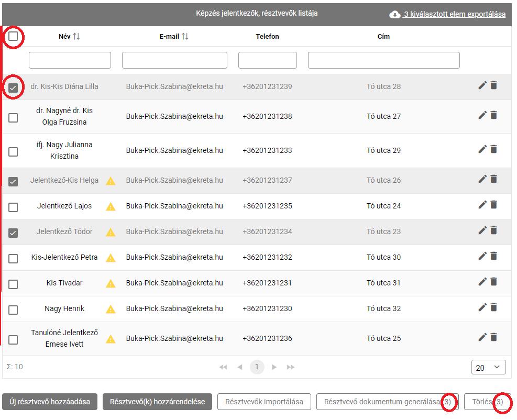The width and height of the screenshot is (517, 420).
Task: Edit Tanulóné Jelentkező Emese Ivett row
Action: point(482,337)
